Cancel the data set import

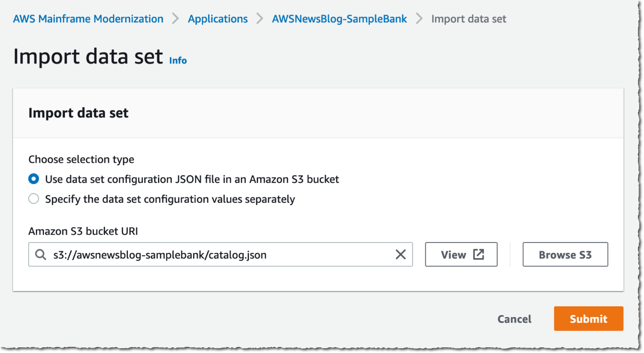coord(514,319)
